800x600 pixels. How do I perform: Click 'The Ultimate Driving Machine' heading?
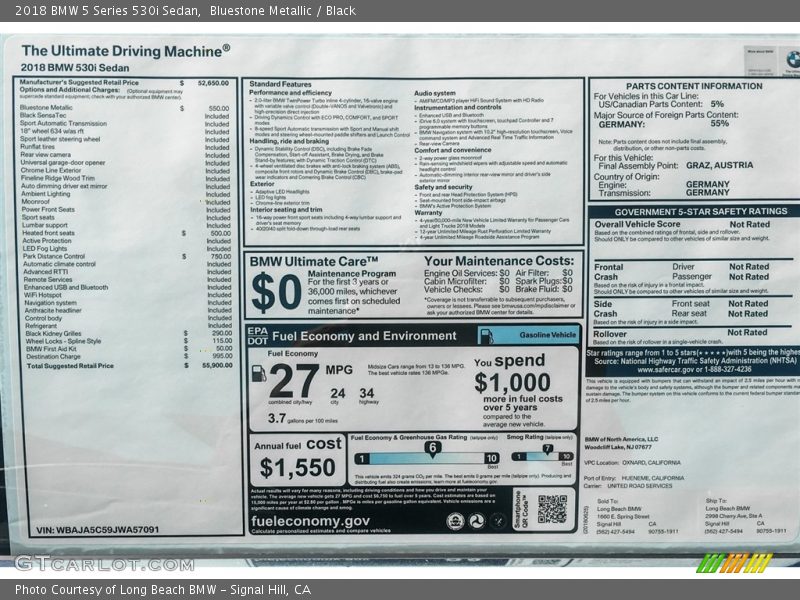click(126, 51)
